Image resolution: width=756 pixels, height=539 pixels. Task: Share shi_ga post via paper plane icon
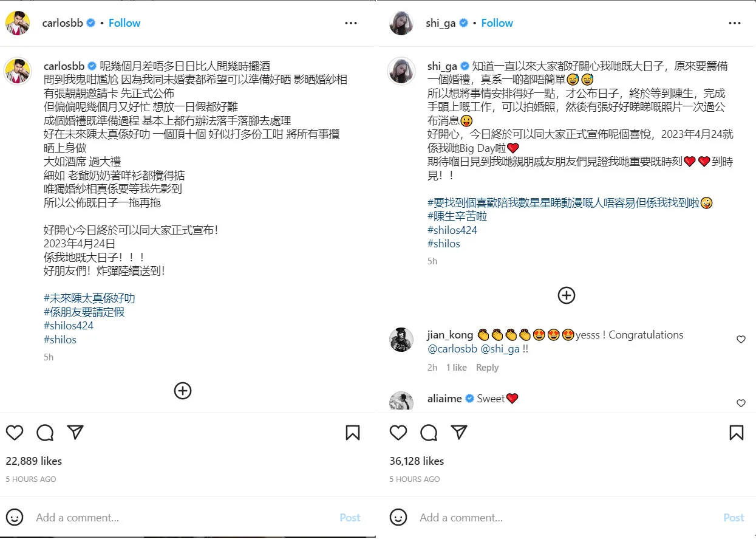click(x=459, y=433)
